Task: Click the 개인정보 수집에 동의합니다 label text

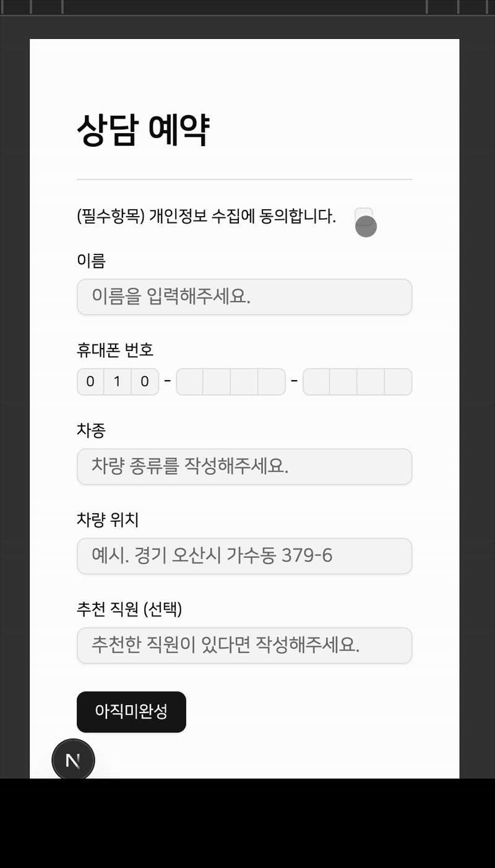Action: (x=243, y=217)
